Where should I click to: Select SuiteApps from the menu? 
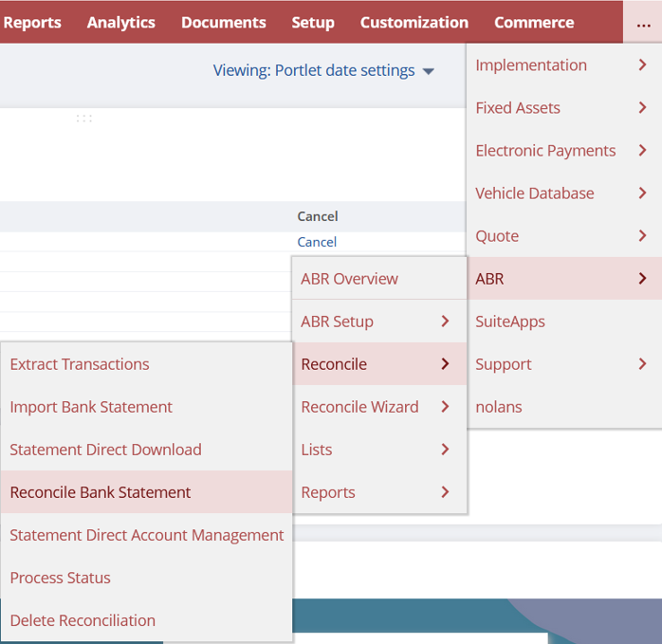(510, 322)
